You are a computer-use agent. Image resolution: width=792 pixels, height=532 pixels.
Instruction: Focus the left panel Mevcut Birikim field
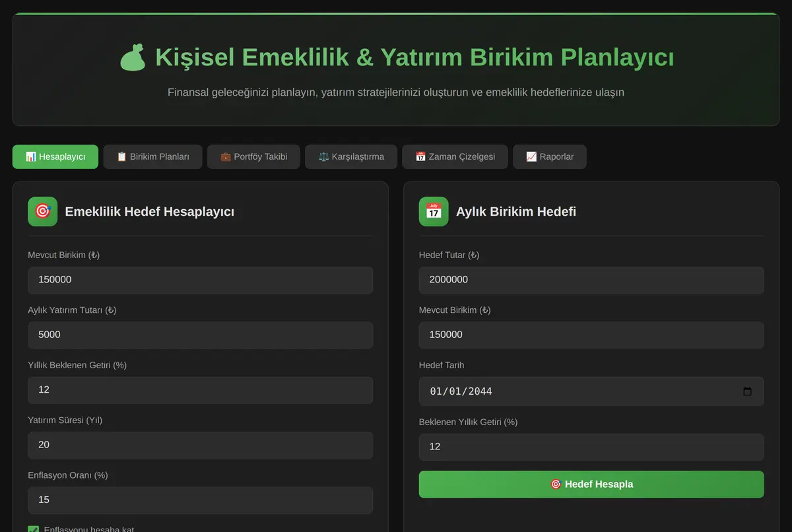[201, 280]
